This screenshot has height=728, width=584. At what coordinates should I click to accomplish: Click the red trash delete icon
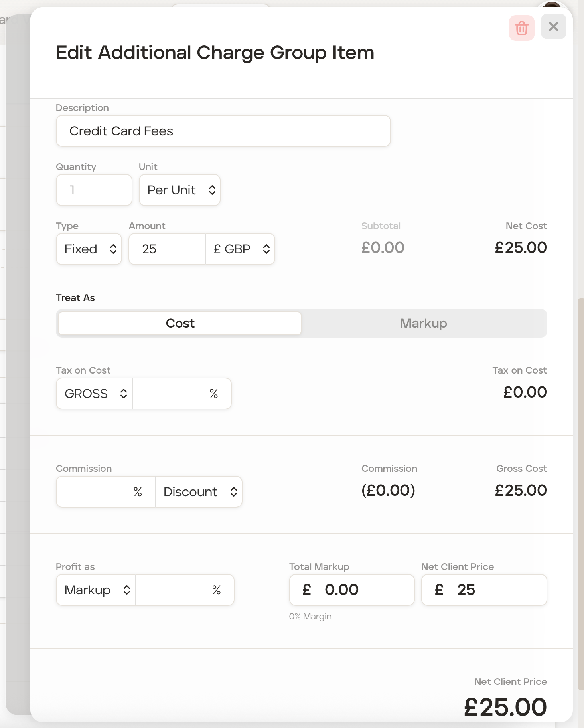click(x=521, y=28)
